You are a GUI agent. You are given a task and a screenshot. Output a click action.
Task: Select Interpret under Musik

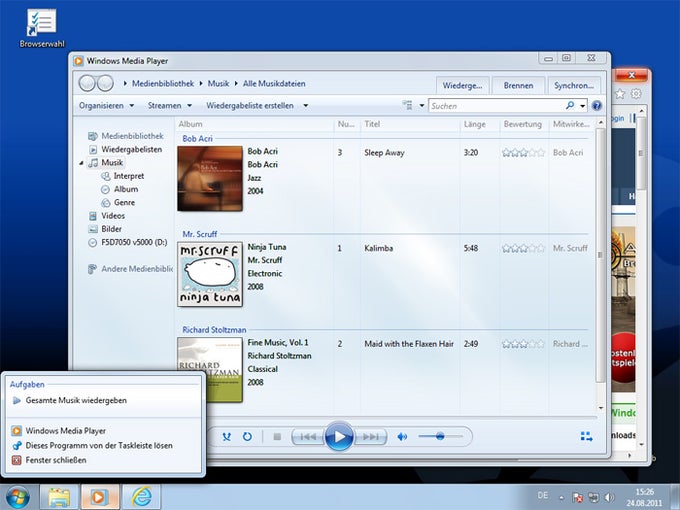click(123, 176)
